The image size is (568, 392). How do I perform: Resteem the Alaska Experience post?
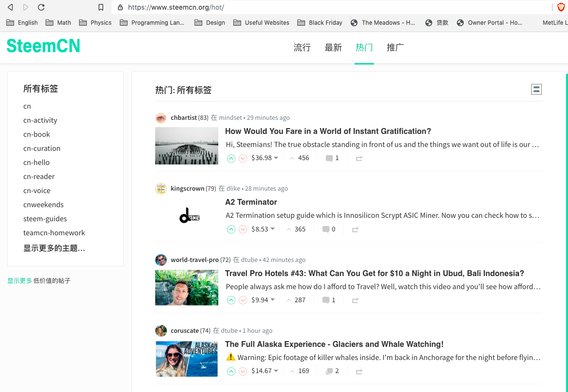[358, 371]
